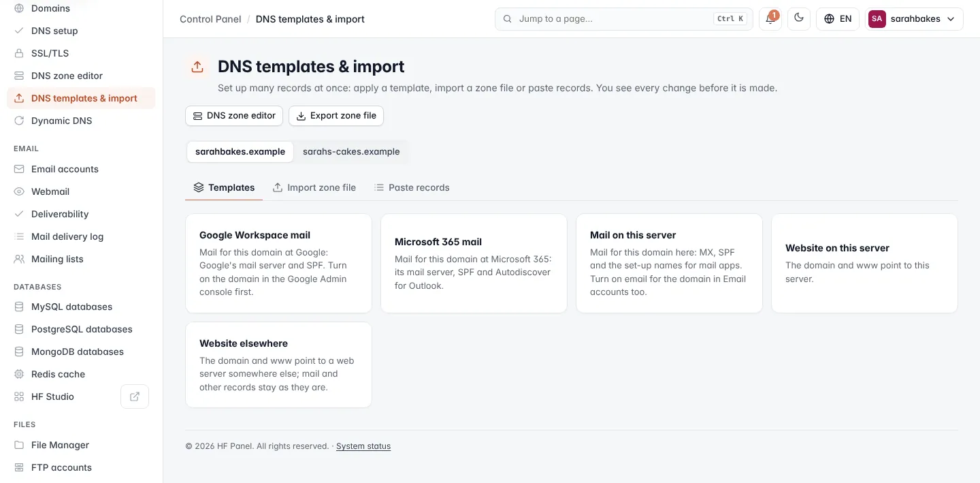Open Mail delivery log page
This screenshot has height=483, width=980.
point(81,236)
